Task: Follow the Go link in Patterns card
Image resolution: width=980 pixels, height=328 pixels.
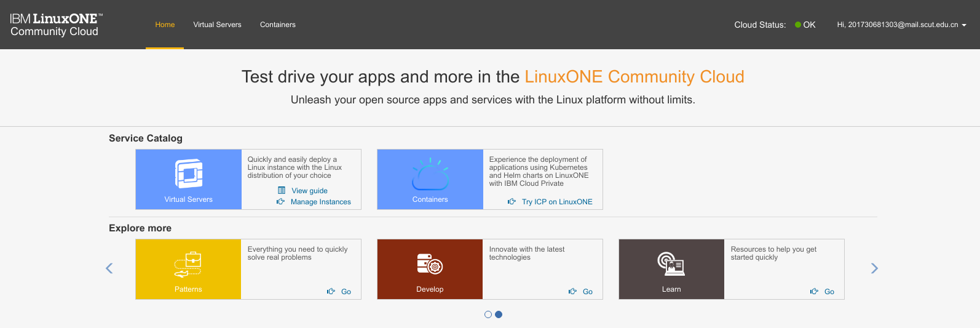Action: pyautogui.click(x=346, y=292)
